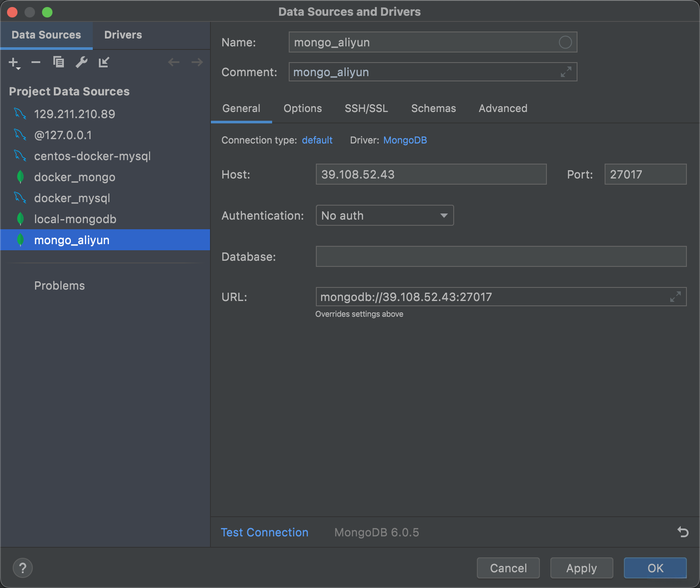Screen dimensions: 700x588
Task: Expand the URL field editor
Action: 675,297
